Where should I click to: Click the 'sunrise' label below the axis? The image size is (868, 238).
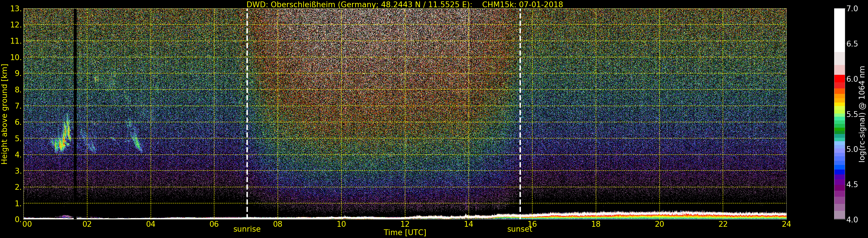247,229
